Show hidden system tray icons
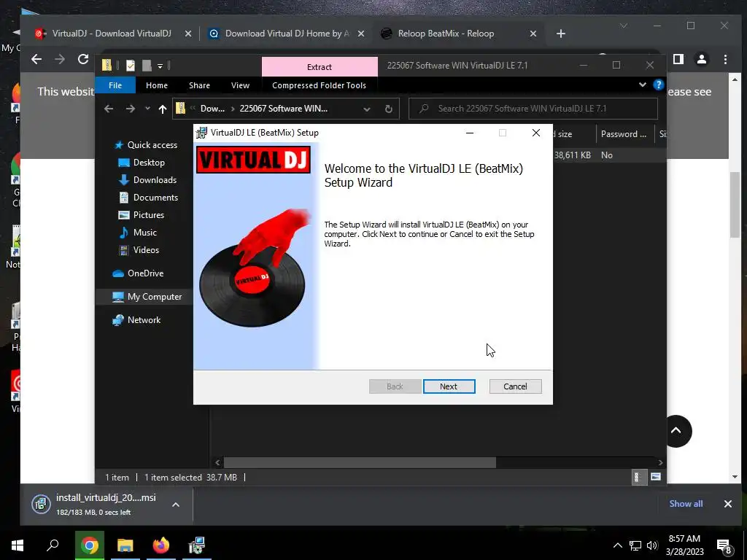Screen dimensions: 747x560 (617, 545)
